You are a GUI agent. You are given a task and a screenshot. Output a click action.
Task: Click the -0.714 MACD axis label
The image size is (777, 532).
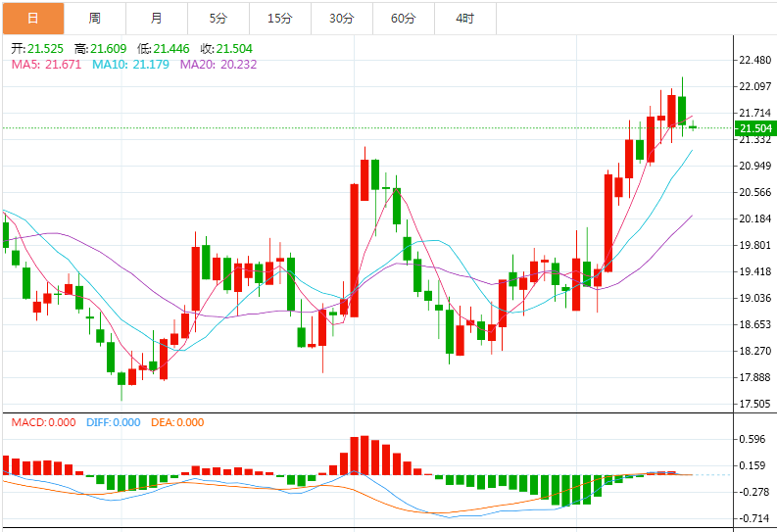click(753, 518)
